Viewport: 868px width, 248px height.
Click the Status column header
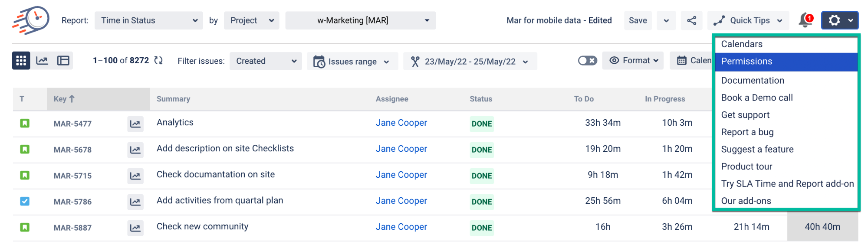(481, 99)
